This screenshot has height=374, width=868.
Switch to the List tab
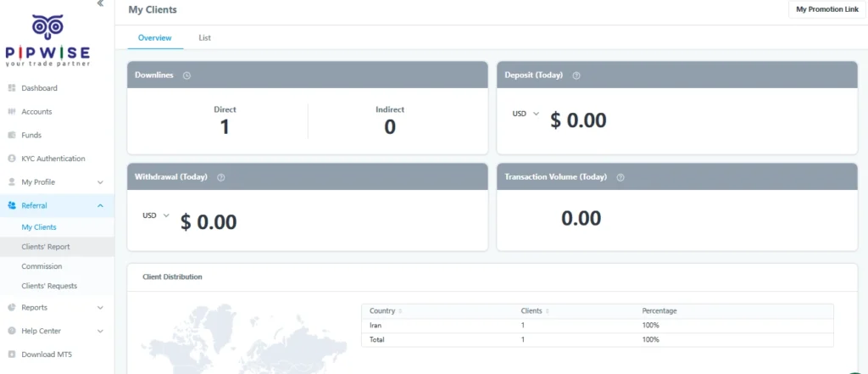tap(205, 38)
